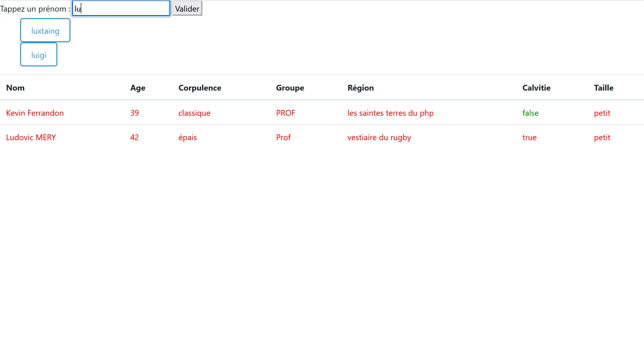Image resolution: width=644 pixels, height=353 pixels.
Task: Click the épais corpulence cell
Action: click(187, 137)
